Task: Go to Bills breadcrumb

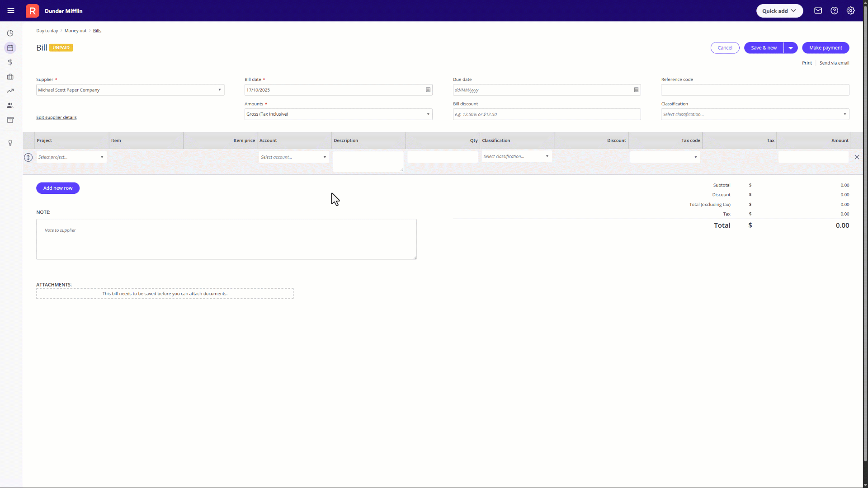Action: pos(97,31)
